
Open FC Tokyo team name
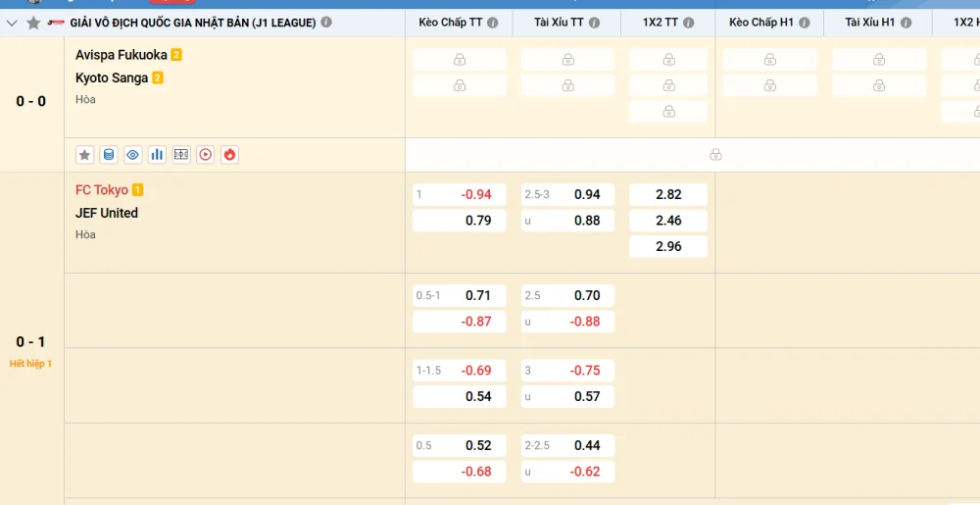102,190
